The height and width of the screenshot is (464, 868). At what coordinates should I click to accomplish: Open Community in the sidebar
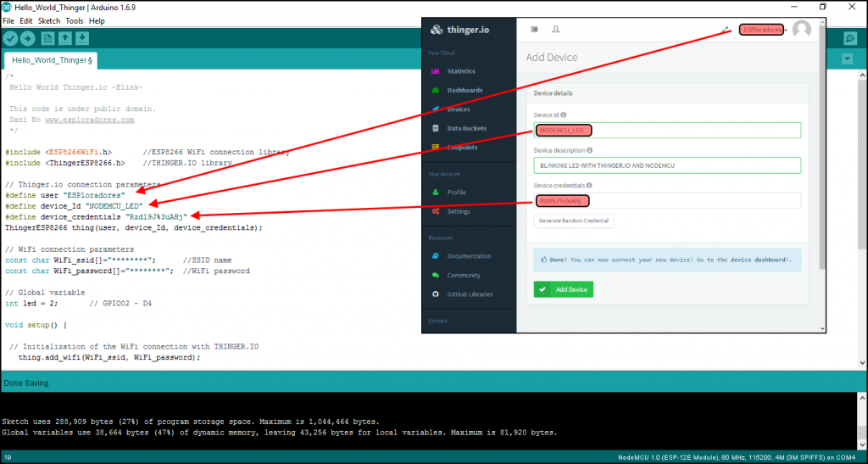click(464, 275)
